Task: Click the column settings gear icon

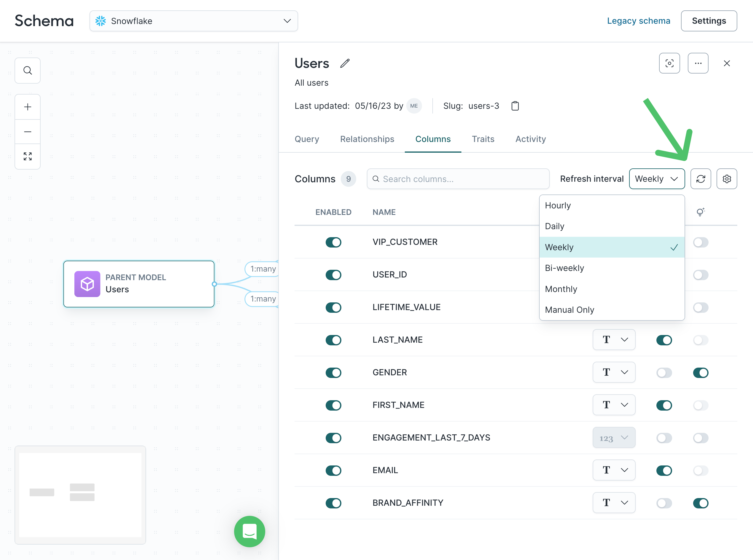Action: [x=727, y=178]
